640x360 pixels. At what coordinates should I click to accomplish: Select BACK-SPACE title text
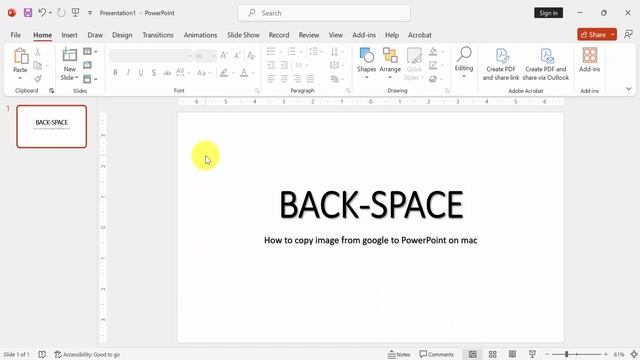coord(371,204)
